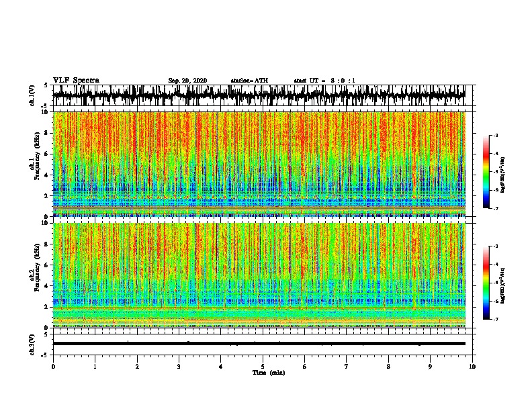Click the "ch.3(V)" axis label
Image resolution: width=532 pixels, height=411 pixels.
coord(32,345)
